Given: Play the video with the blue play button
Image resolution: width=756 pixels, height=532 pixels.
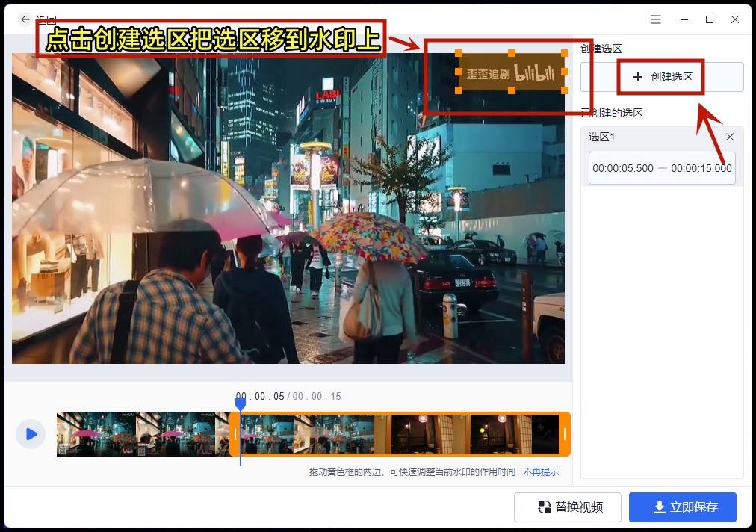Looking at the screenshot, I should pos(31,434).
